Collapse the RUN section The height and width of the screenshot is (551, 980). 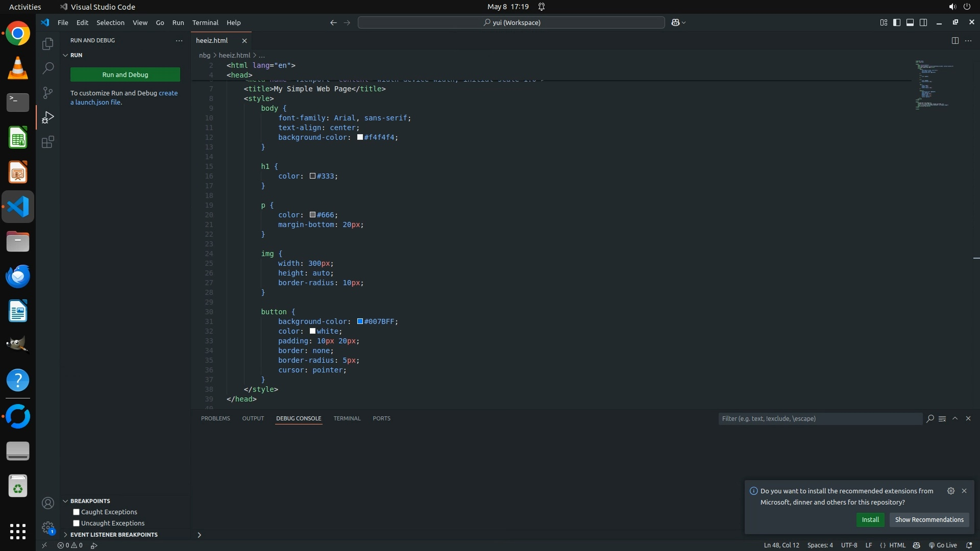tap(65, 55)
